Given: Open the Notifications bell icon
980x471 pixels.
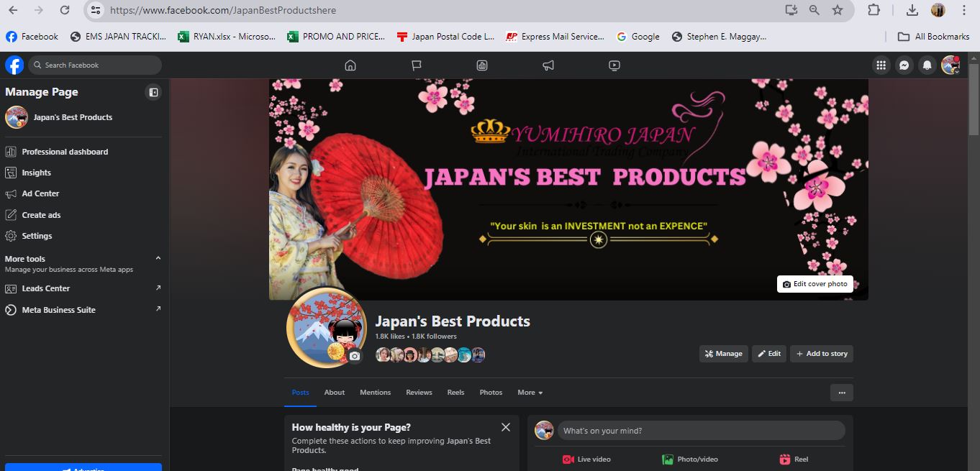Looking at the screenshot, I should pyautogui.click(x=927, y=65).
